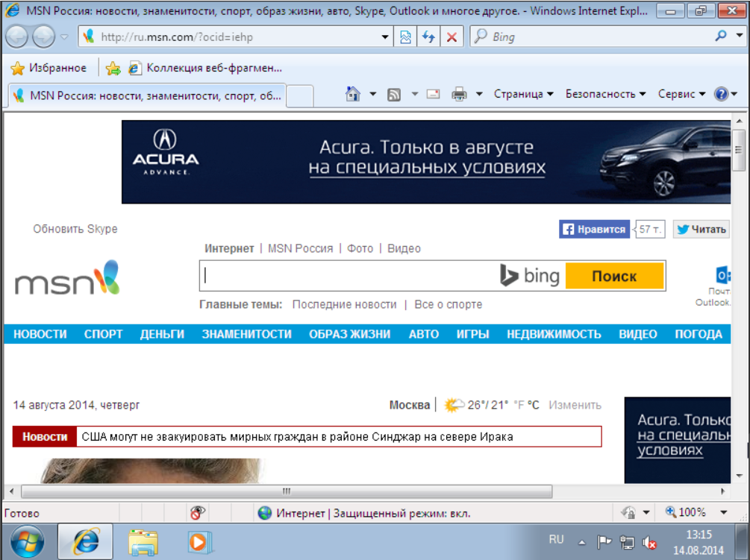
Task: Open the ОБРАЗ ЖИЗНИ navigation item
Action: pos(350,334)
